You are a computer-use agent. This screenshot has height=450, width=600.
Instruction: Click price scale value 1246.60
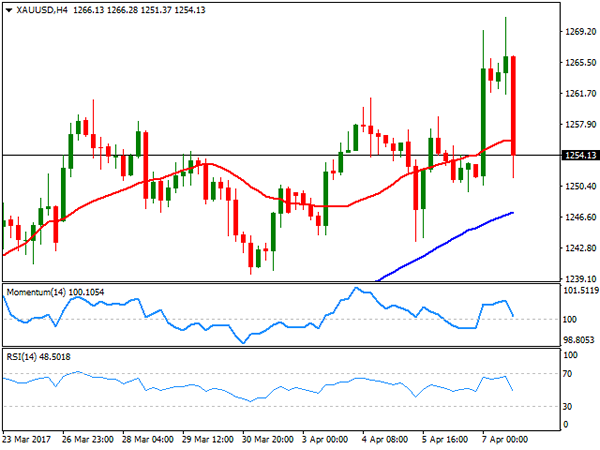(x=580, y=217)
